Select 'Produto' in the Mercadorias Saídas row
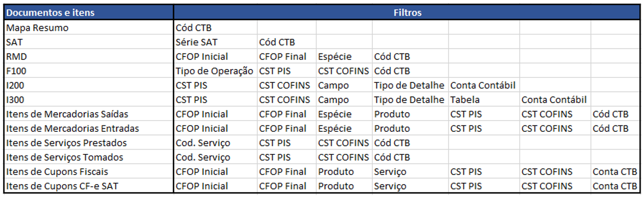This screenshot has width=644, height=197. [392, 114]
